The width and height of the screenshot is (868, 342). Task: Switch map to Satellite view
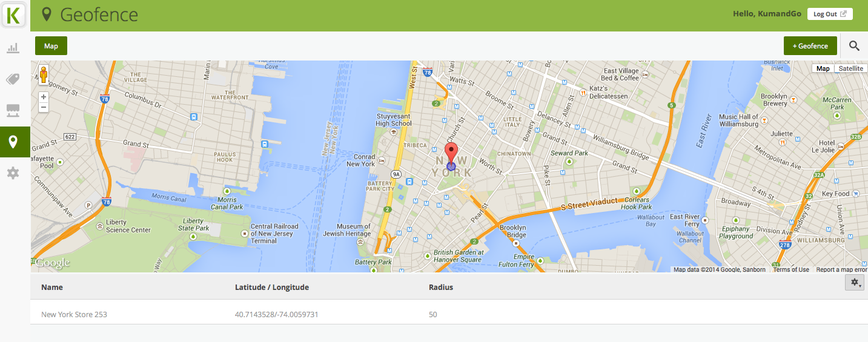pyautogui.click(x=850, y=68)
